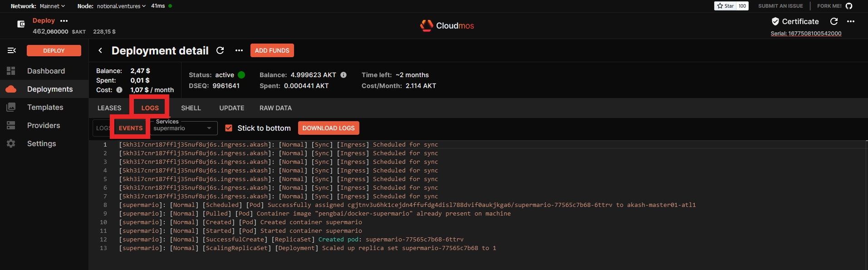Click the Deployment detail heading
Image resolution: width=868 pixels, height=270 pixels.
point(160,50)
